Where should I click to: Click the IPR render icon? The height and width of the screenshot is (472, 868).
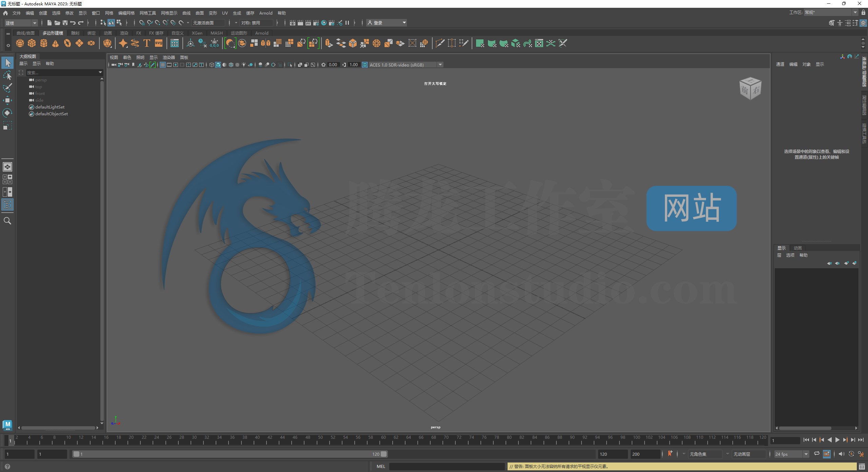point(308,23)
